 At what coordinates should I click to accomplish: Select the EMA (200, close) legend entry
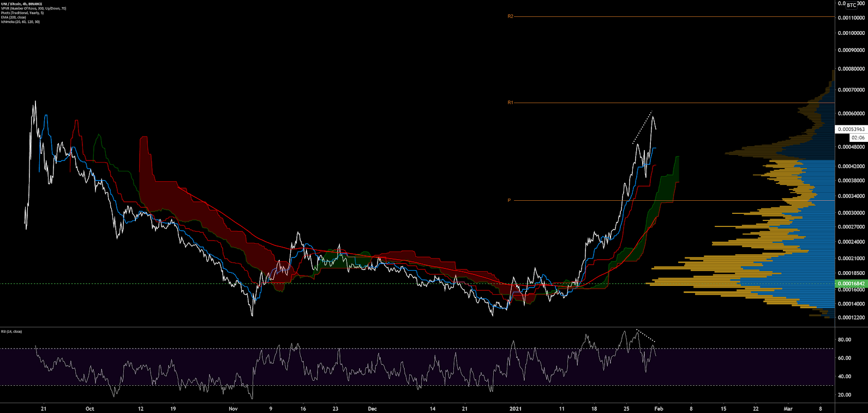click(x=14, y=17)
